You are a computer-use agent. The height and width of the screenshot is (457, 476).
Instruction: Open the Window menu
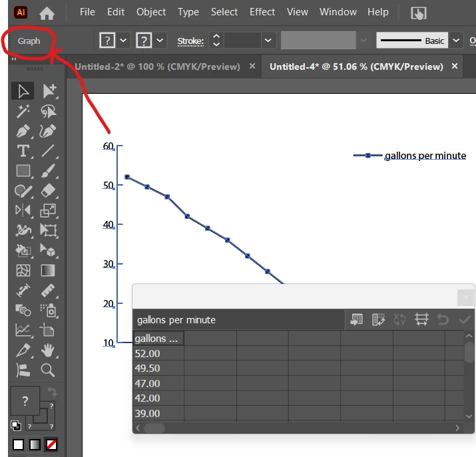tap(338, 12)
